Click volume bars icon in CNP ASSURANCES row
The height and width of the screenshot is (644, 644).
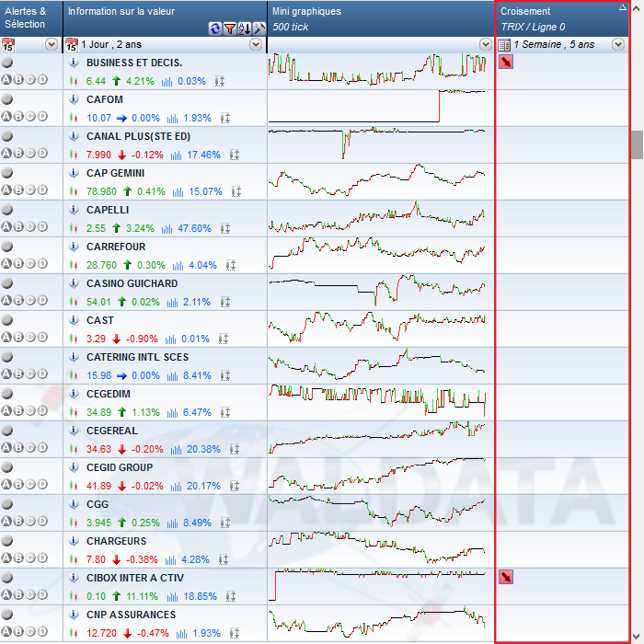(182, 633)
